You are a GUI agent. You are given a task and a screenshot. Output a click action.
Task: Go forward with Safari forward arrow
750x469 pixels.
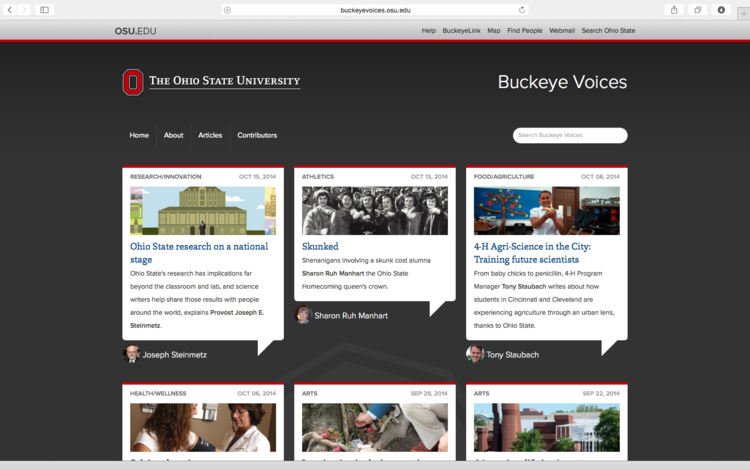coord(23,10)
